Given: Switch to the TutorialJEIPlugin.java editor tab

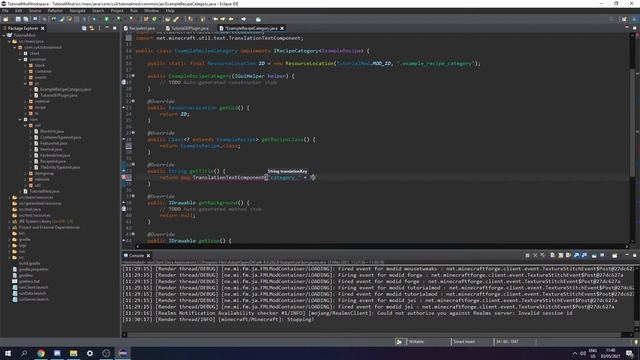Looking at the screenshot, I should [x=187, y=28].
